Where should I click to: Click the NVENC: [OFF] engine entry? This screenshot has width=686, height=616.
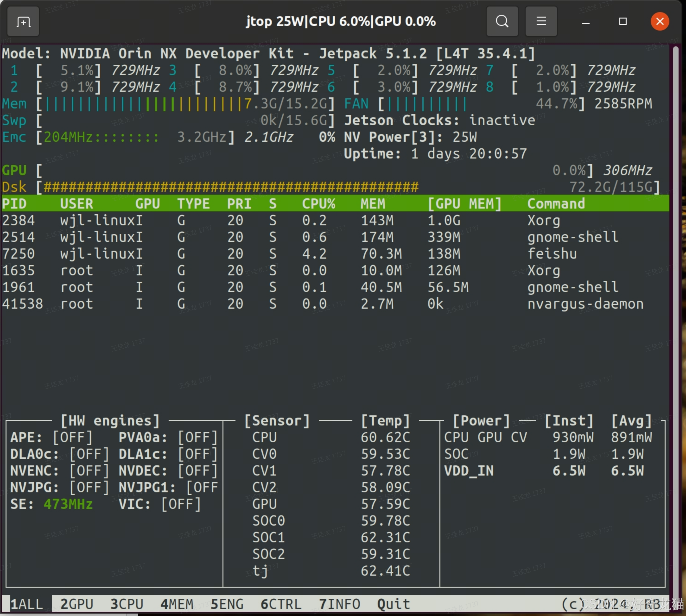60,470
